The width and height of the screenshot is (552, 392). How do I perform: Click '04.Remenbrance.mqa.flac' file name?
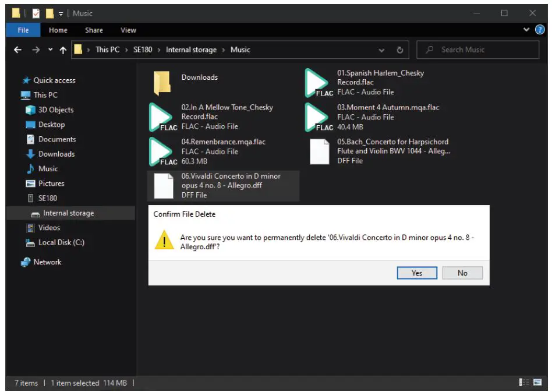pos(223,142)
